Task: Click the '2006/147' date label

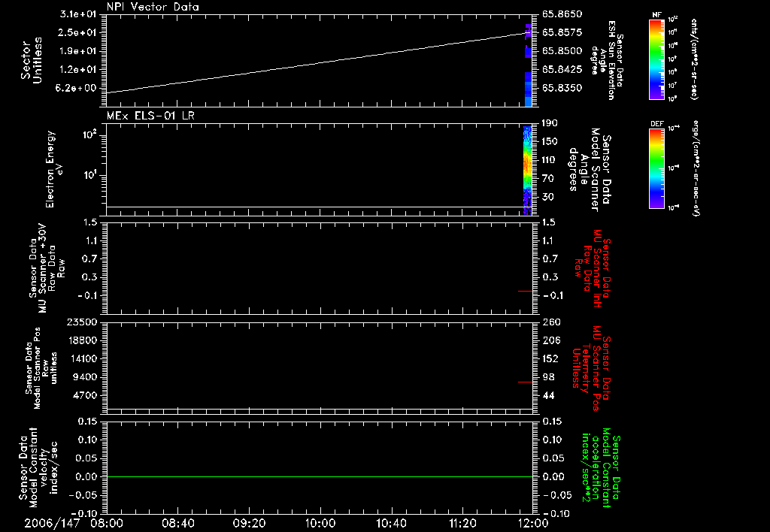Action: pos(52,523)
